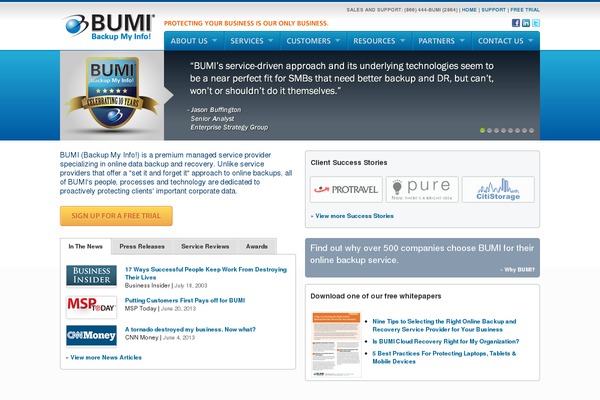Open View more Success Stories link

point(352,216)
